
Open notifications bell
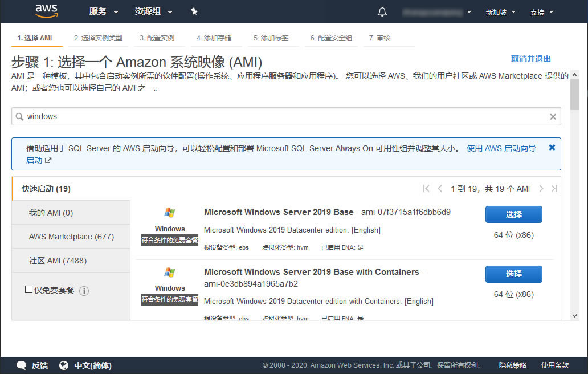pyautogui.click(x=382, y=12)
